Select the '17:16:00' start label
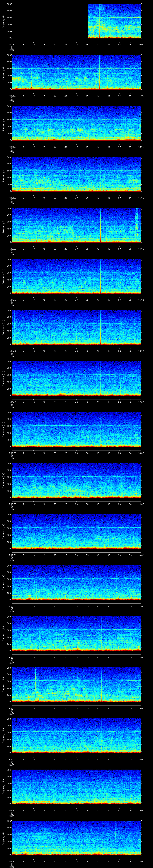Image resolution: width=153 pixels, height=868 pixels. pos(12,402)
